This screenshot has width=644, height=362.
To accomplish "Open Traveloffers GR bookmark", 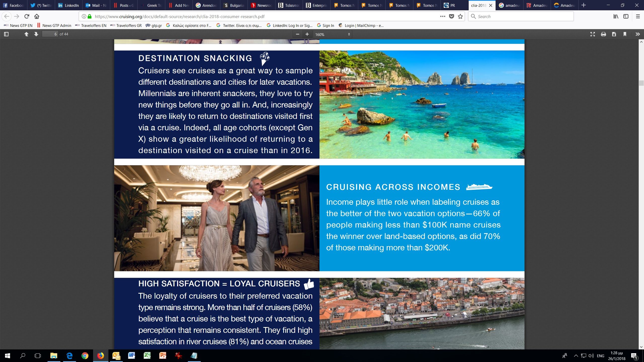I will pyautogui.click(x=126, y=25).
